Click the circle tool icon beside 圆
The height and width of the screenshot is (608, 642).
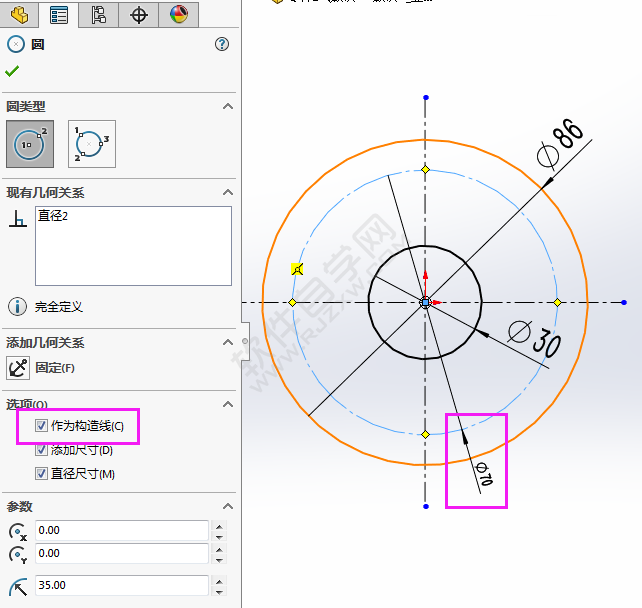16,44
